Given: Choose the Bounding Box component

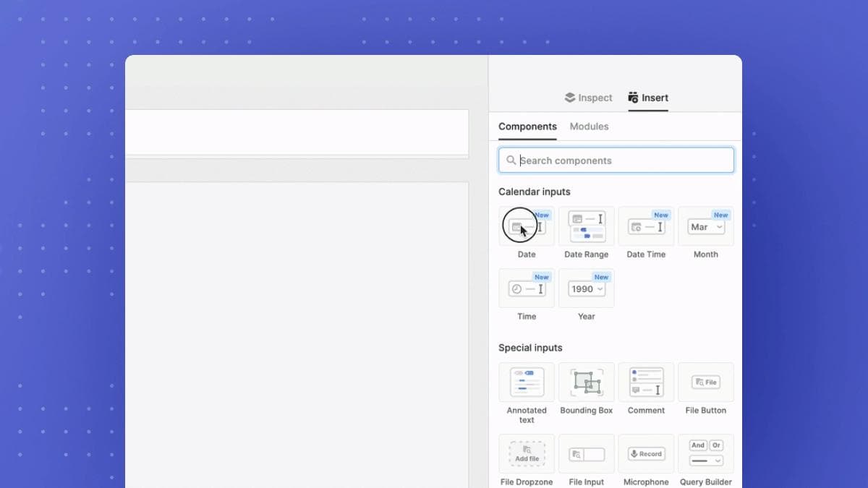Looking at the screenshot, I should point(586,382).
